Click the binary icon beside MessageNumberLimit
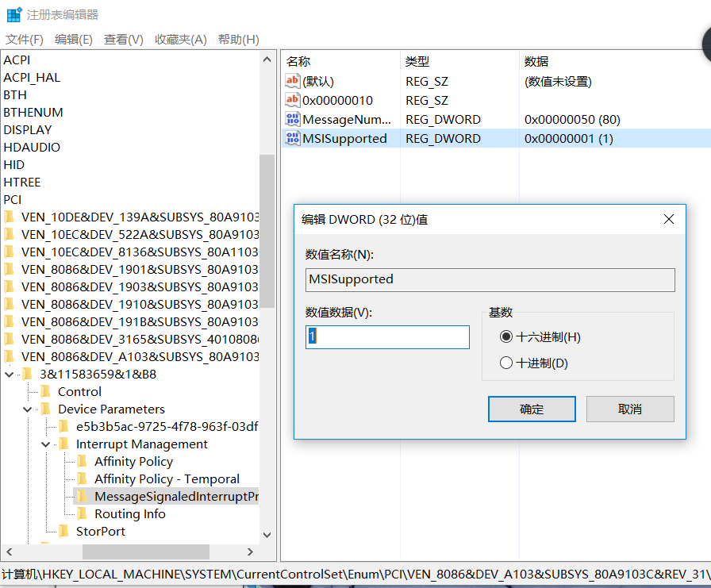Screen dimensions: 711x588 [x=292, y=119]
